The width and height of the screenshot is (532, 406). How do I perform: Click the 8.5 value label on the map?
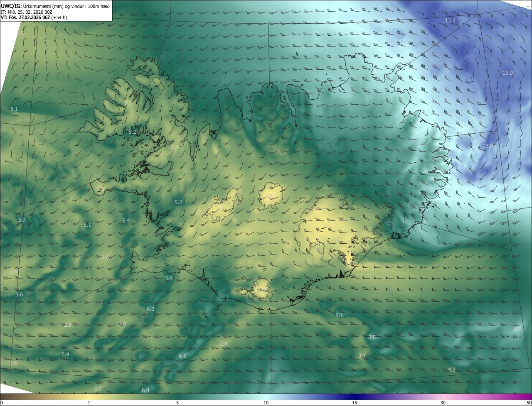coord(518,329)
